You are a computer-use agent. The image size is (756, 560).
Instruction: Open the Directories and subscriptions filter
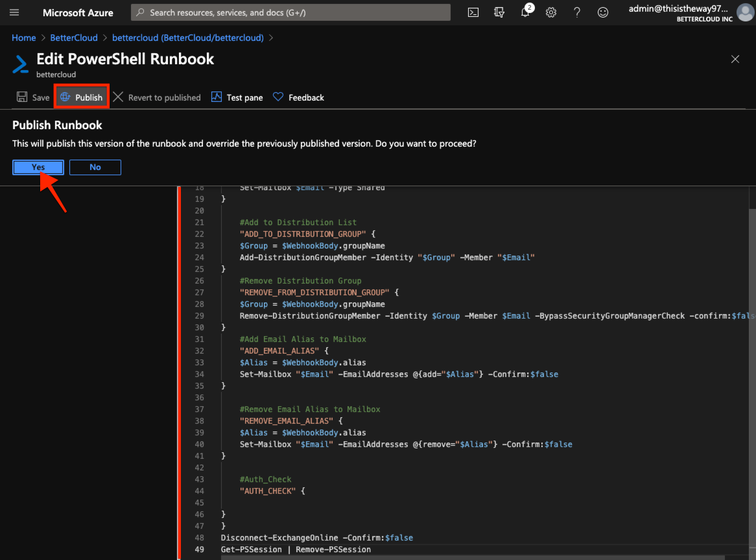tap(499, 12)
